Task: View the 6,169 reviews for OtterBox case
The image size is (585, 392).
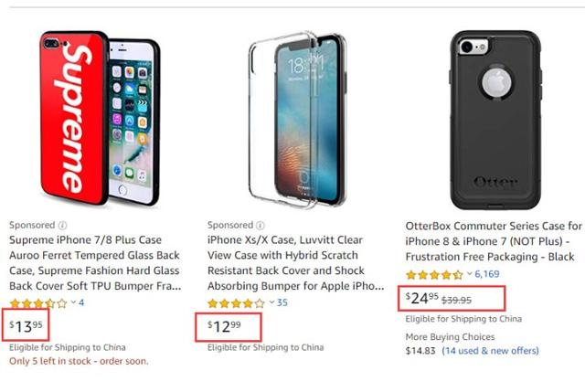Action: pos(487,273)
